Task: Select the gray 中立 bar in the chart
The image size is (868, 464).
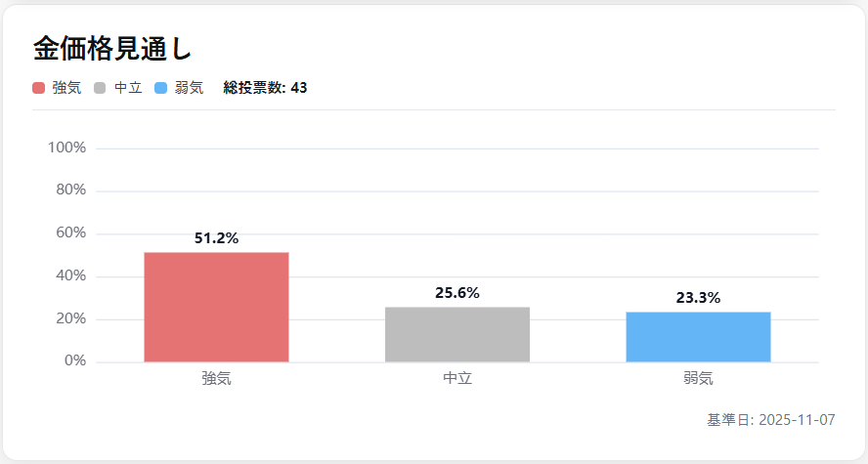Action: coord(457,334)
